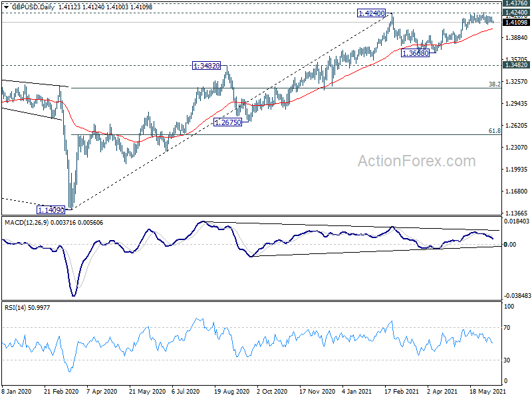The height and width of the screenshot is (399, 532).
Task: Select the 1.26750 low price label
Action: 228,122
